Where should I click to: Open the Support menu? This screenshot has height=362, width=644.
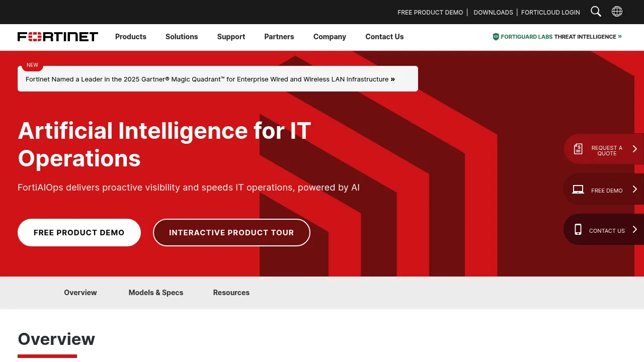(x=231, y=37)
